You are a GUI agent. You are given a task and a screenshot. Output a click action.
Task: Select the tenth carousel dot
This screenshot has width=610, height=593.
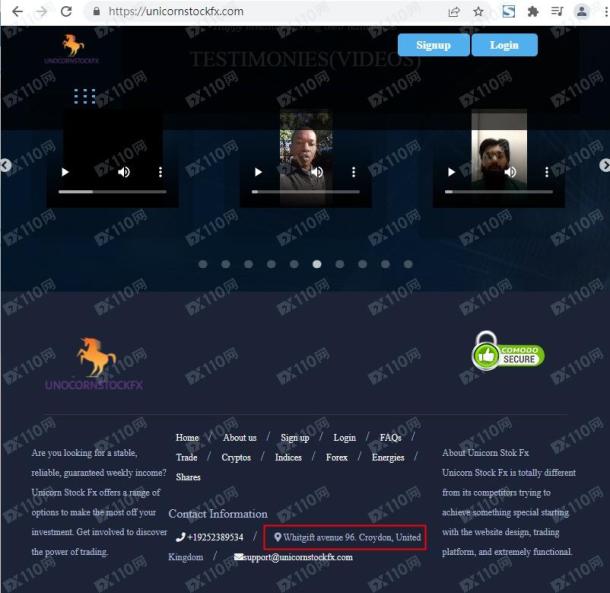(408, 264)
